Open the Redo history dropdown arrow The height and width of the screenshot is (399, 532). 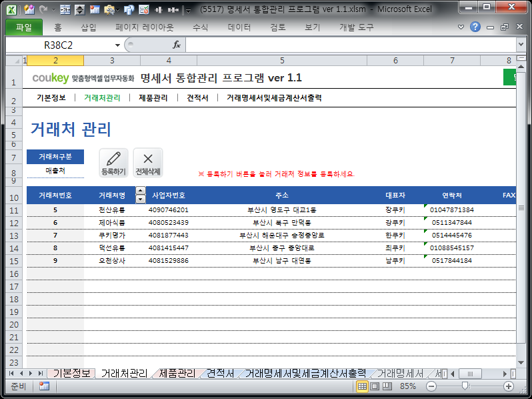coord(53,10)
